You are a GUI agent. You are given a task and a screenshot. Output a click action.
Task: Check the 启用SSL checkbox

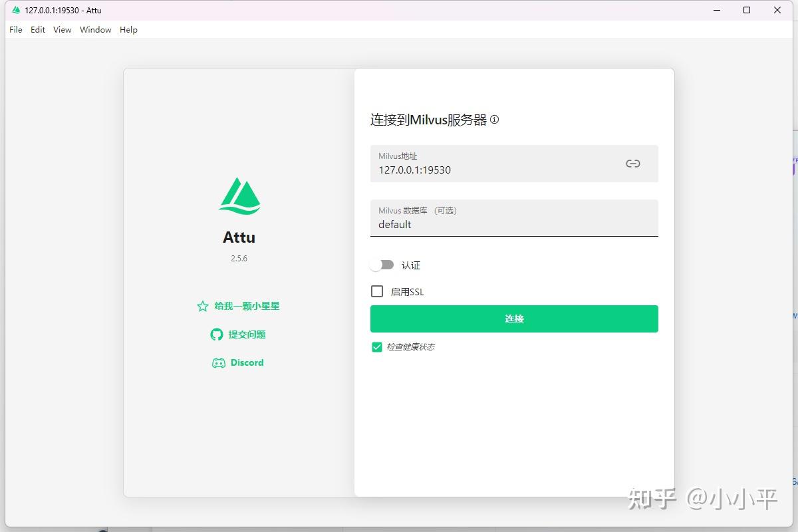pyautogui.click(x=377, y=291)
